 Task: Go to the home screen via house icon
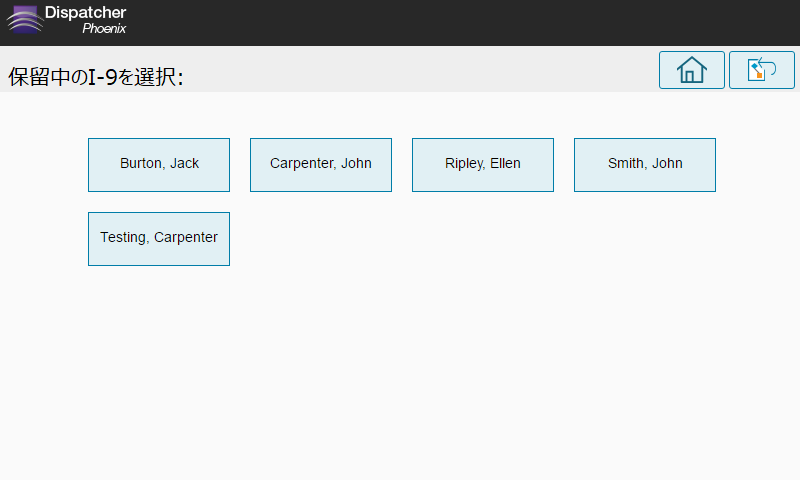691,70
